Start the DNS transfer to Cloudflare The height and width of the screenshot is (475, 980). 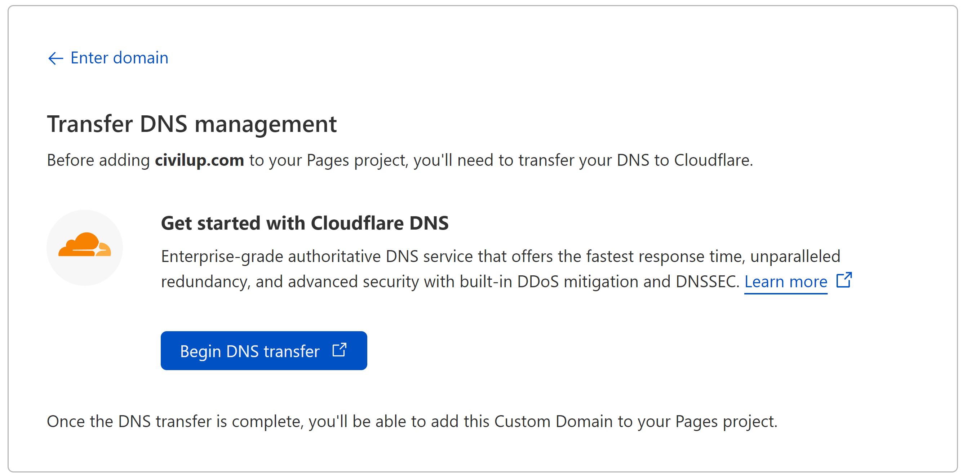[x=263, y=351]
